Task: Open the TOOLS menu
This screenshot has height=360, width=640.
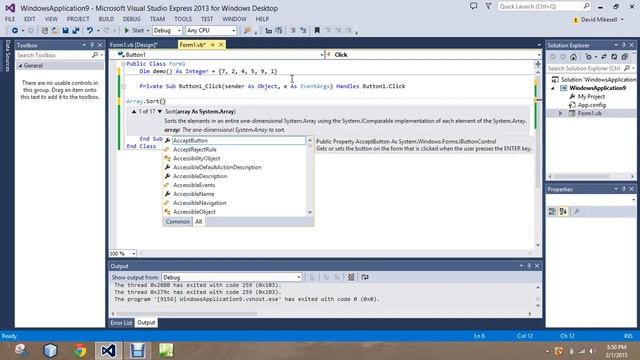Action: coord(183,19)
